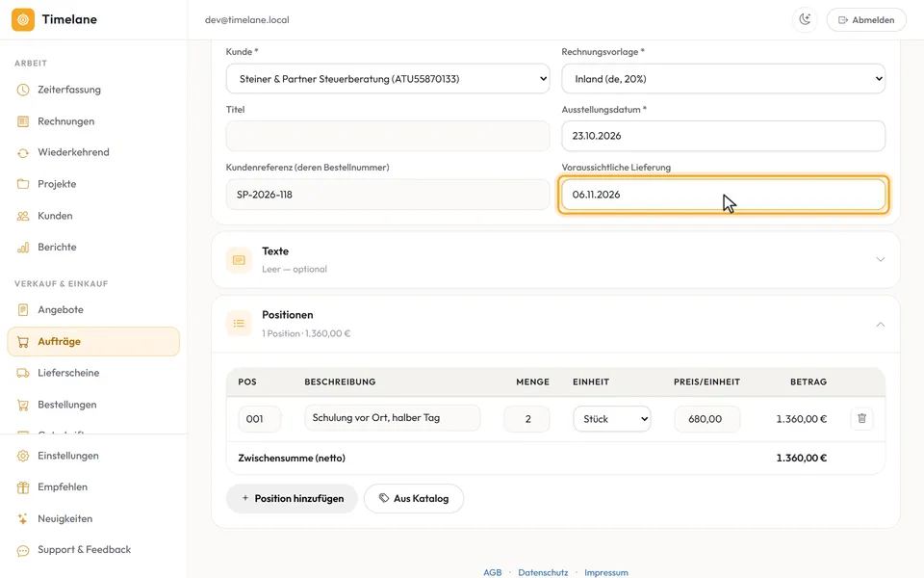Expand the Texte section chevron
The image size is (924, 578).
pyautogui.click(x=881, y=259)
